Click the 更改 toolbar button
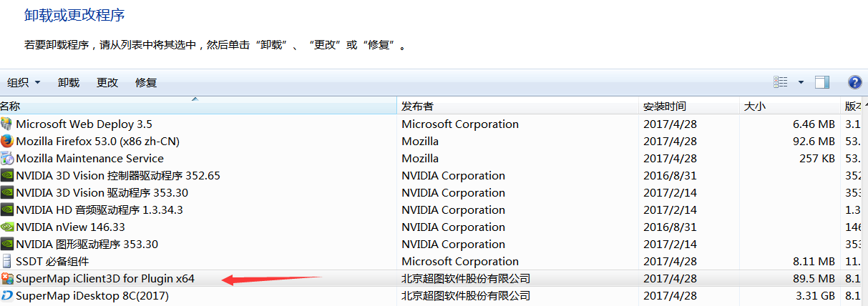 click(107, 82)
